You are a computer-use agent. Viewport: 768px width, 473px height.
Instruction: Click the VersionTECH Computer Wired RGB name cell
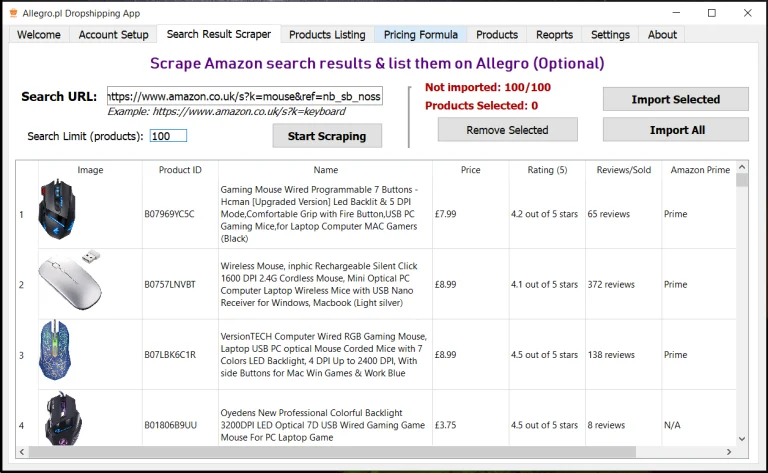point(325,355)
